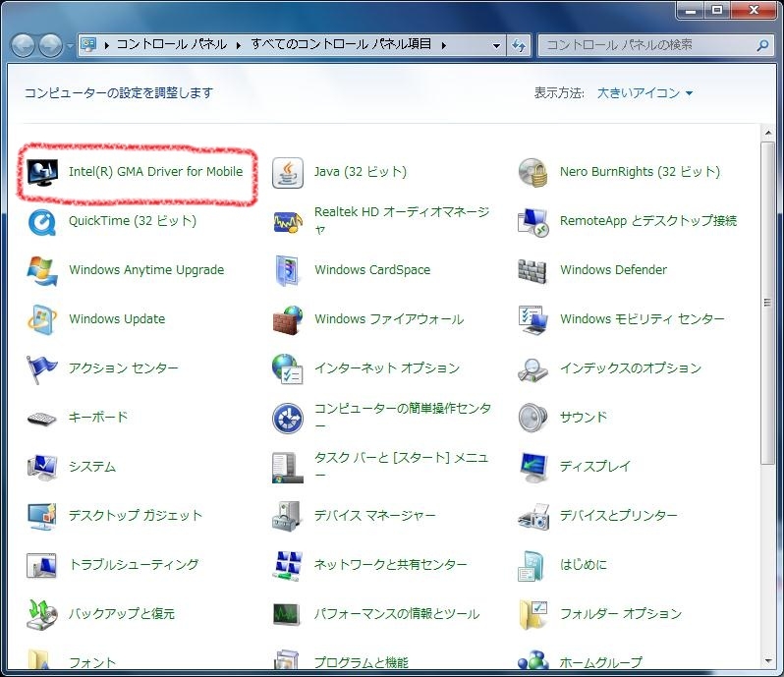
Task: Click the Taskbar and Start Menu icon
Action: (288, 467)
